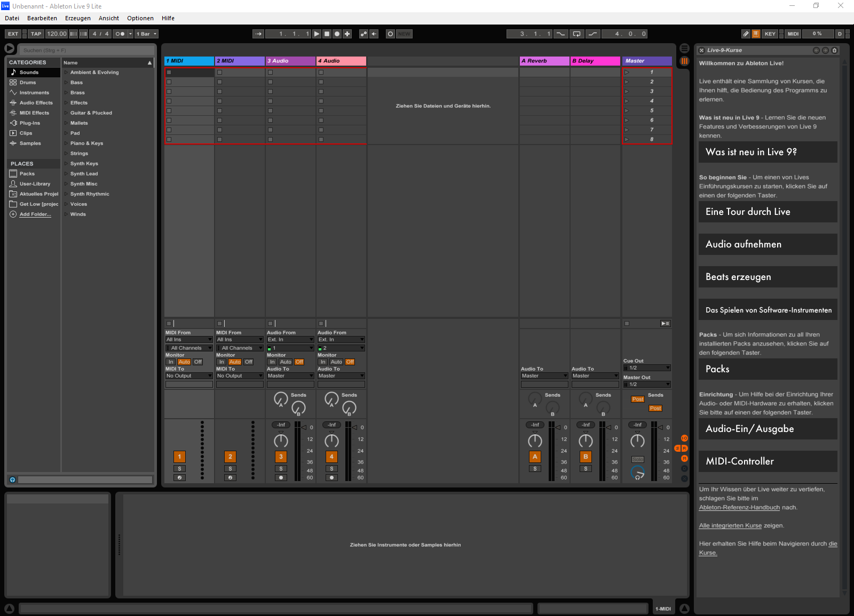
Task: Click the arrangement Record button
Action: click(337, 34)
